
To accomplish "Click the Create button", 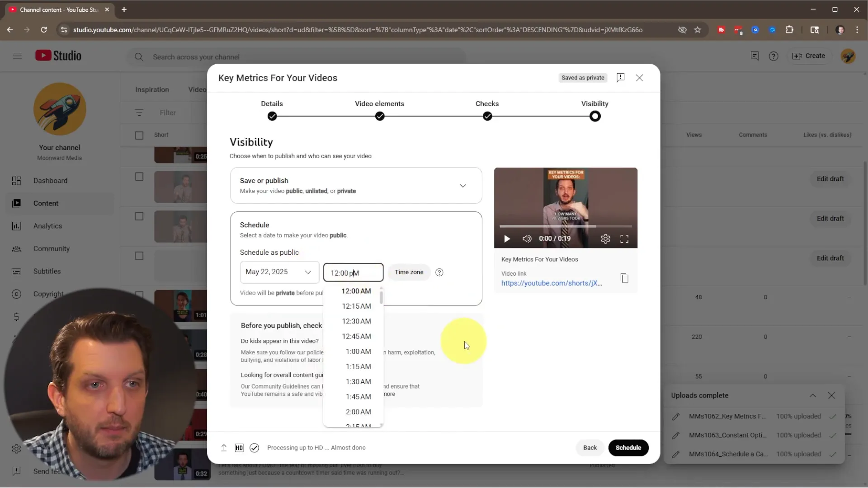I will pos(808,56).
